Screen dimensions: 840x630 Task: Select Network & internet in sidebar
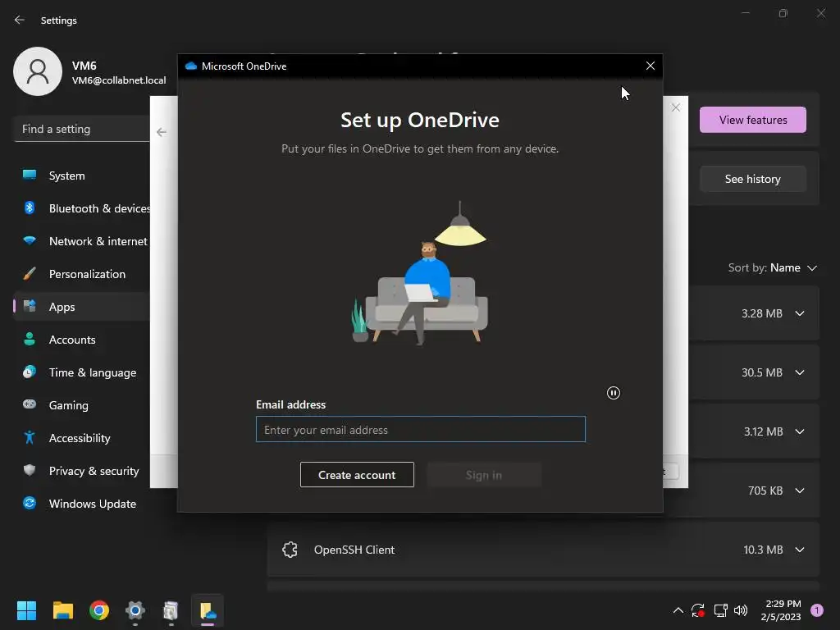click(x=81, y=241)
